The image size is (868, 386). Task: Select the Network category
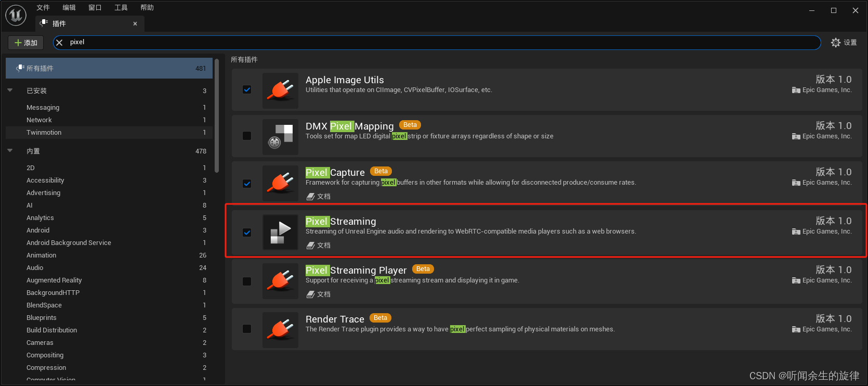tap(109, 120)
